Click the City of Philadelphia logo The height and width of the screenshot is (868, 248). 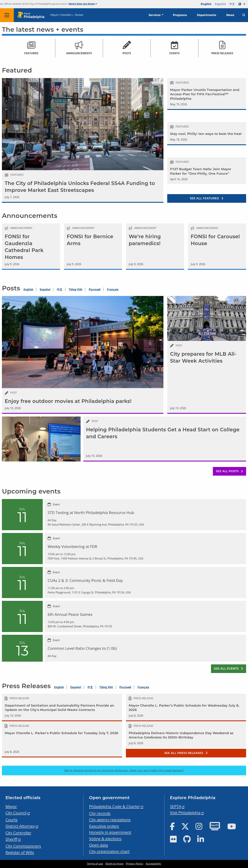tap(31, 15)
